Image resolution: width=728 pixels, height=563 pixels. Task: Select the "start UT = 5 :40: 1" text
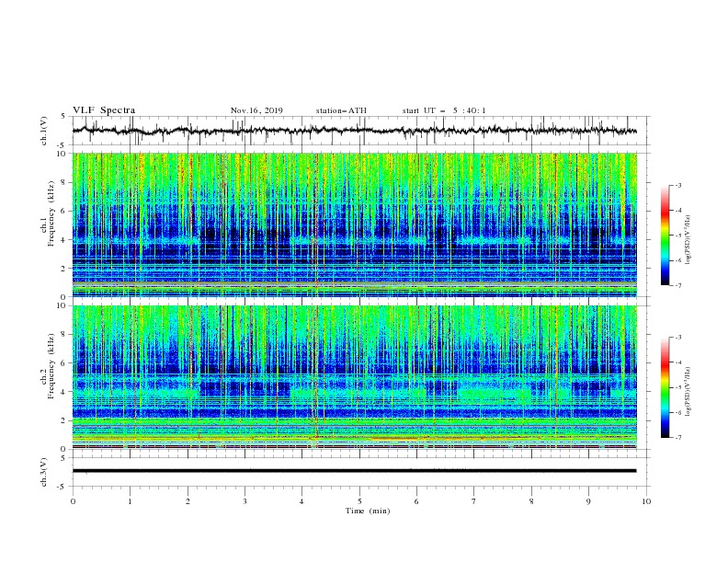(444, 110)
